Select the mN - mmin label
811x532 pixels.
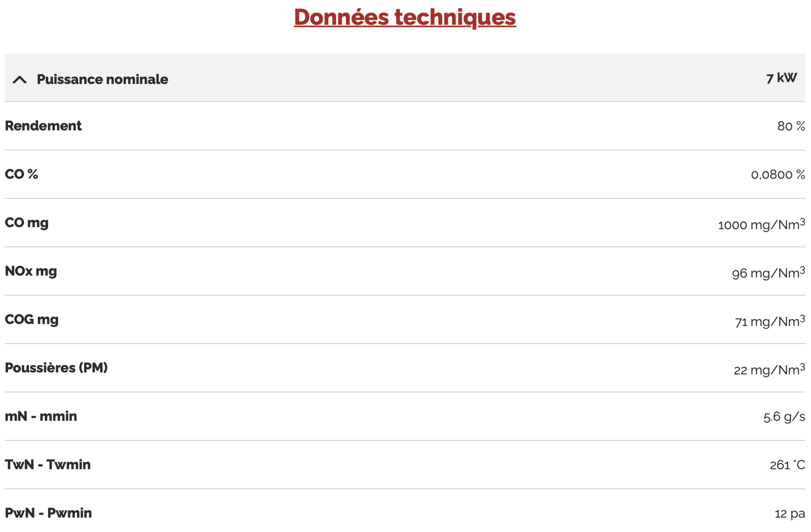[x=41, y=416]
